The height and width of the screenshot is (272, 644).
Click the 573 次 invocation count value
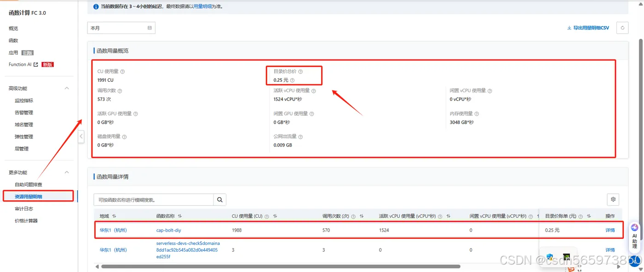click(104, 99)
